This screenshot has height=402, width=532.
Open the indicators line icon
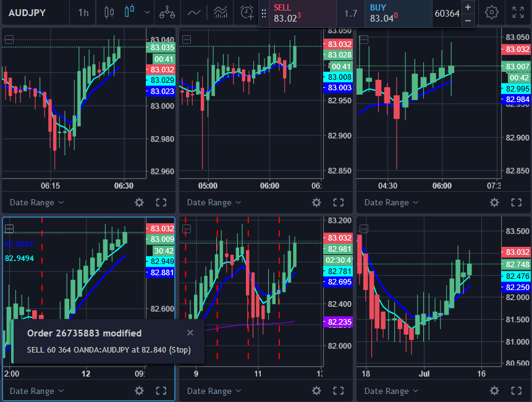tap(194, 12)
